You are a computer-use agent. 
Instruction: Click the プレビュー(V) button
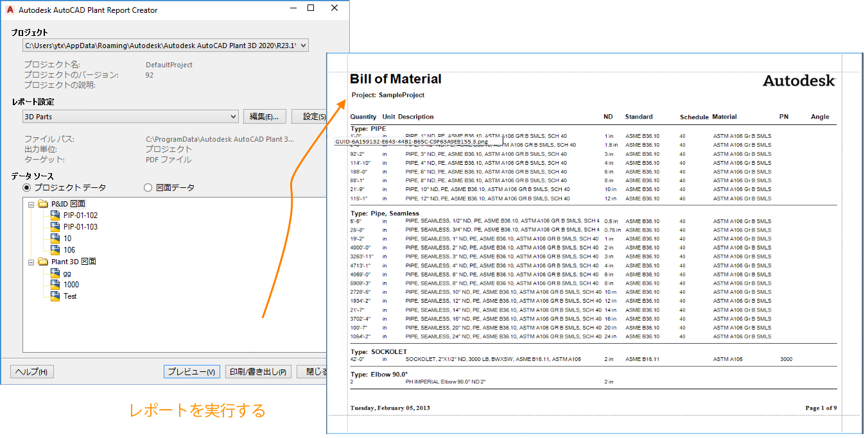point(191,371)
